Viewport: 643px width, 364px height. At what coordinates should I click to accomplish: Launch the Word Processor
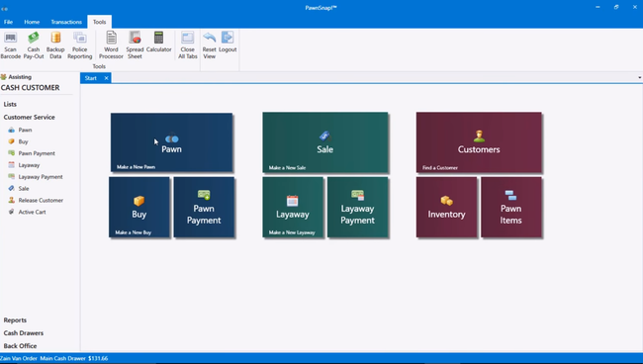[x=111, y=45]
